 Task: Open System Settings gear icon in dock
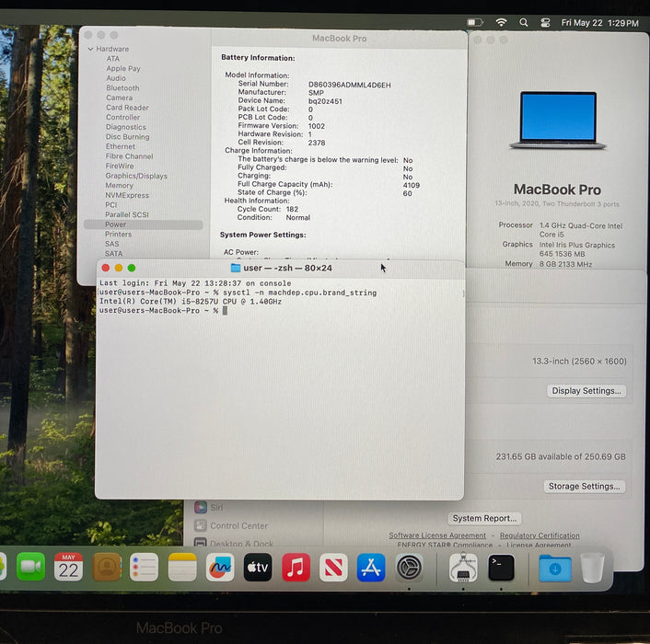pos(409,567)
